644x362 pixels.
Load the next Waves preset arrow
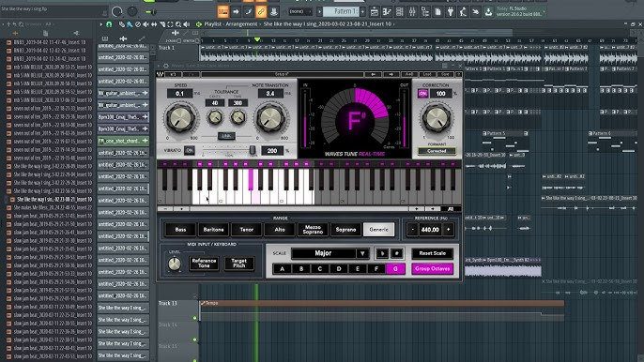coord(391,74)
